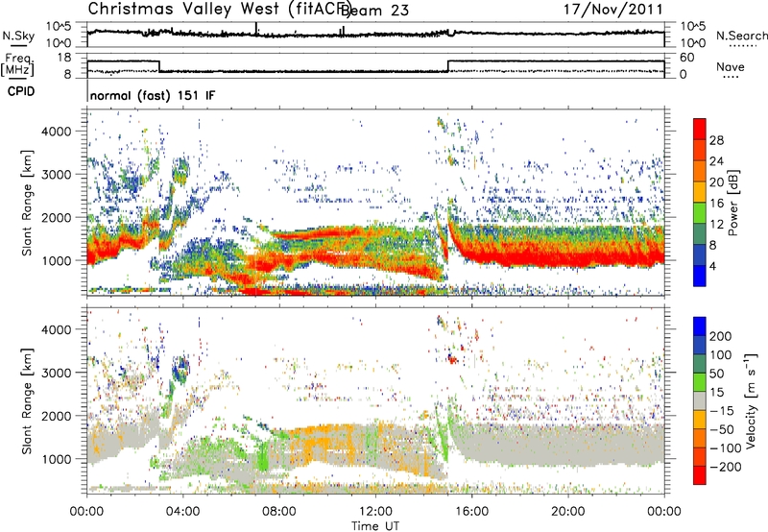This screenshot has height=532, width=768.
Task: Click the '12:00' time tick label
Action: pos(375,512)
